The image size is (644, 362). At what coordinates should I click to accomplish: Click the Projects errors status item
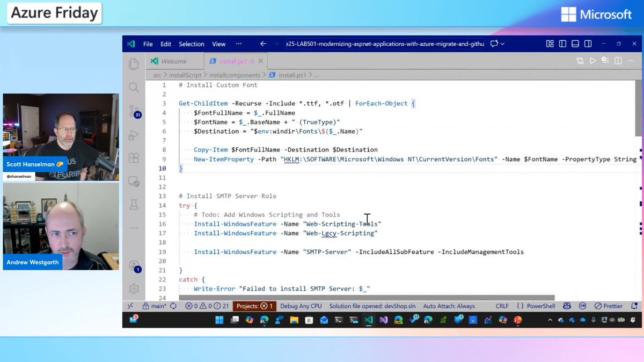point(255,306)
